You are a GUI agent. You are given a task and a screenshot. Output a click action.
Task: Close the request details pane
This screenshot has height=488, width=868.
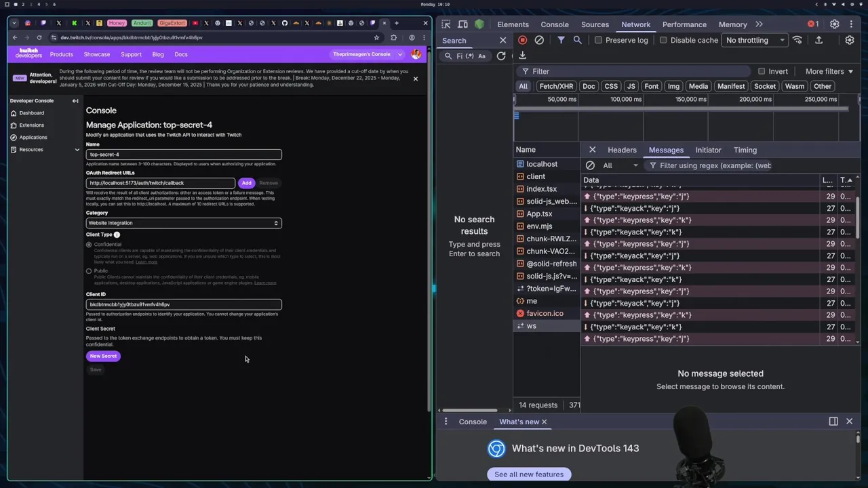tap(592, 150)
